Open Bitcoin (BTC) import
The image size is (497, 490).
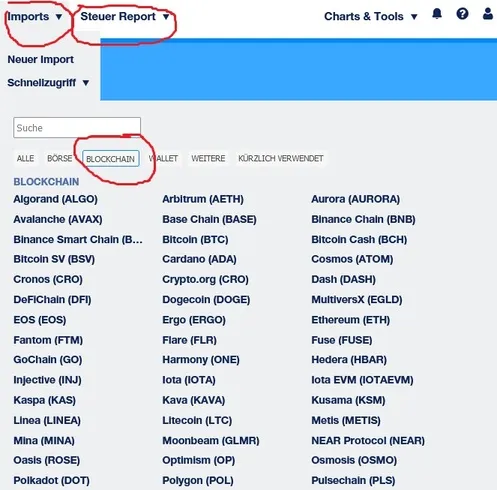[x=195, y=240]
